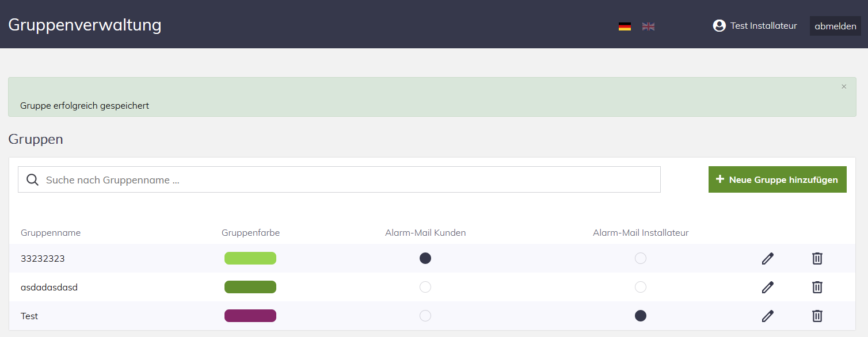
Task: Enable Alarm-Mail Kunden for asdadasdasd
Action: pos(425,287)
